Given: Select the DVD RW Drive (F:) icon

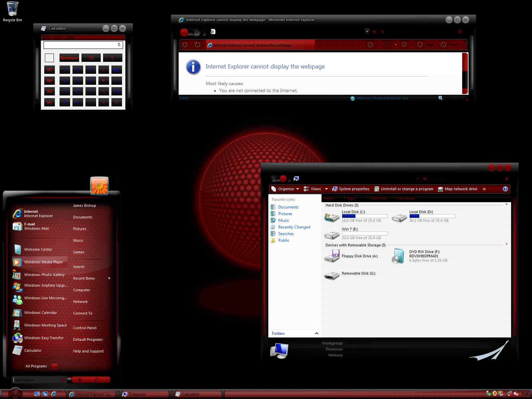Looking at the screenshot, I should click(x=398, y=256).
